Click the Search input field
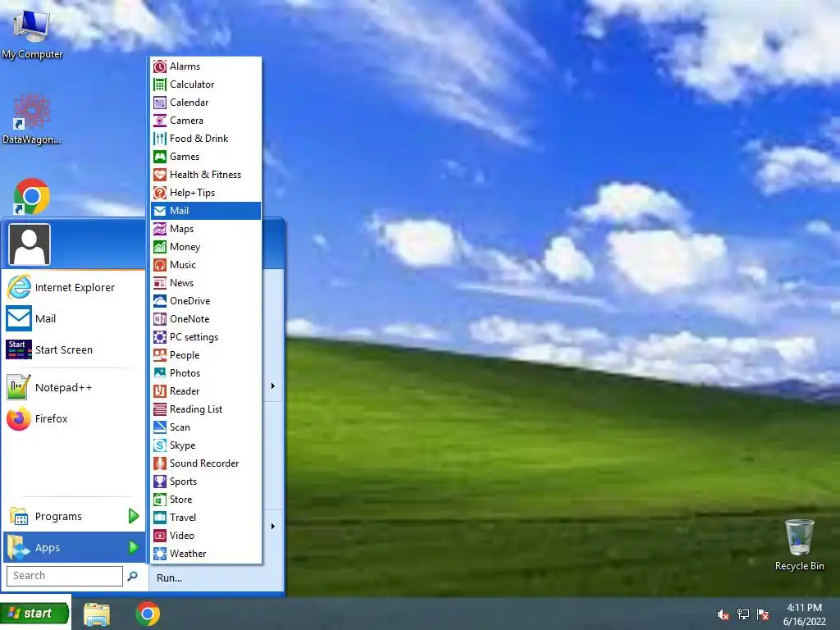 coord(64,576)
